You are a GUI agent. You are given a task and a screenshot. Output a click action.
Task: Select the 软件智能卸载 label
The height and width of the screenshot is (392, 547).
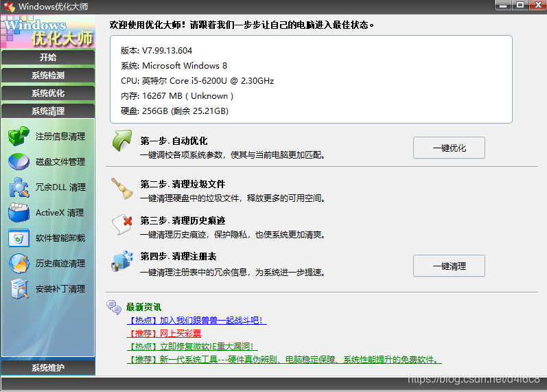point(60,238)
